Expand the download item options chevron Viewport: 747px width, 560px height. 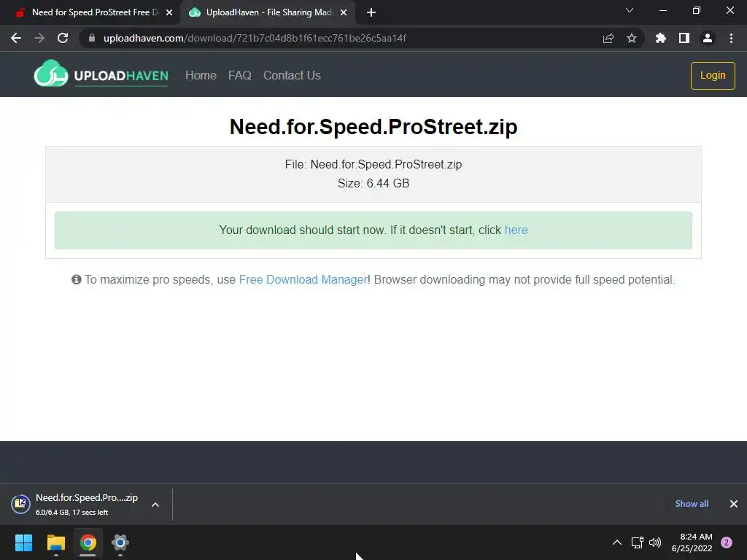[155, 505]
